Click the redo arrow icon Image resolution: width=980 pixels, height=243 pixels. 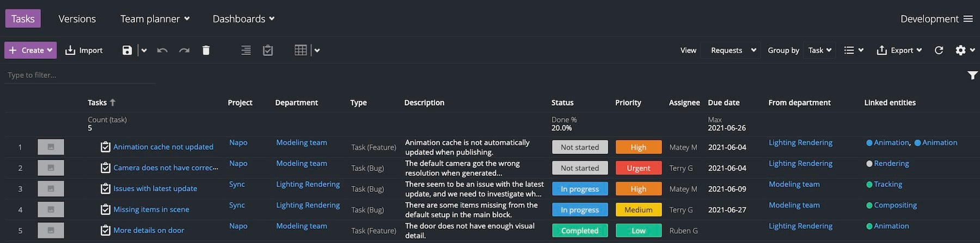(x=184, y=50)
